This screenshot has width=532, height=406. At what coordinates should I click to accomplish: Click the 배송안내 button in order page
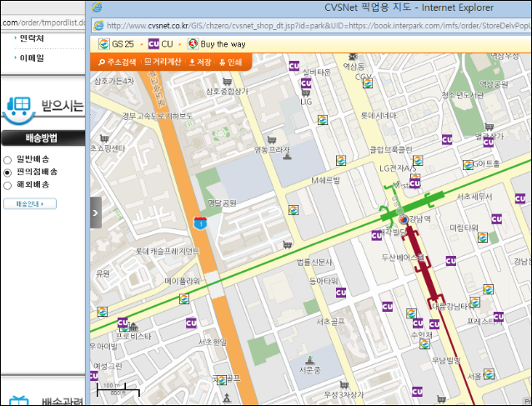point(30,204)
